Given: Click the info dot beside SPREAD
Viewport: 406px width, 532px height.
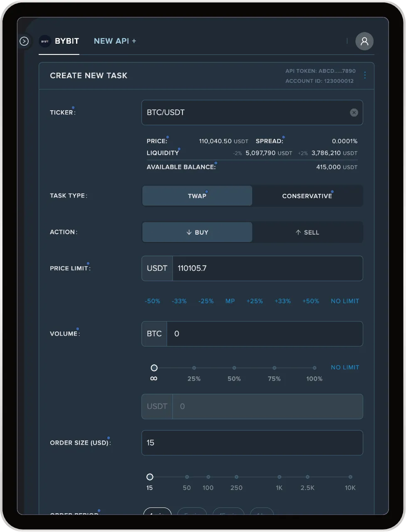Looking at the screenshot, I should tap(283, 136).
